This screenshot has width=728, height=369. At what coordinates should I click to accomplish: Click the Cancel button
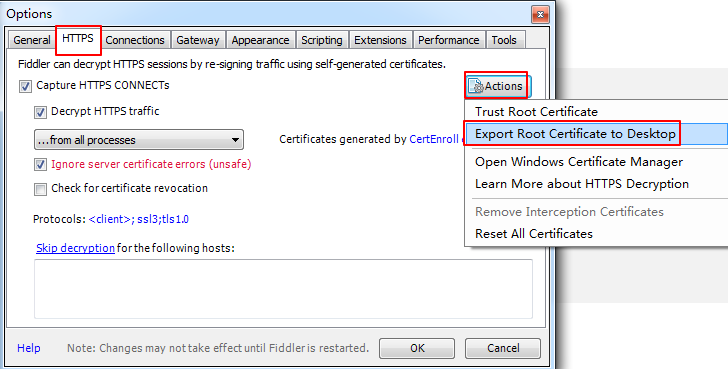503,348
